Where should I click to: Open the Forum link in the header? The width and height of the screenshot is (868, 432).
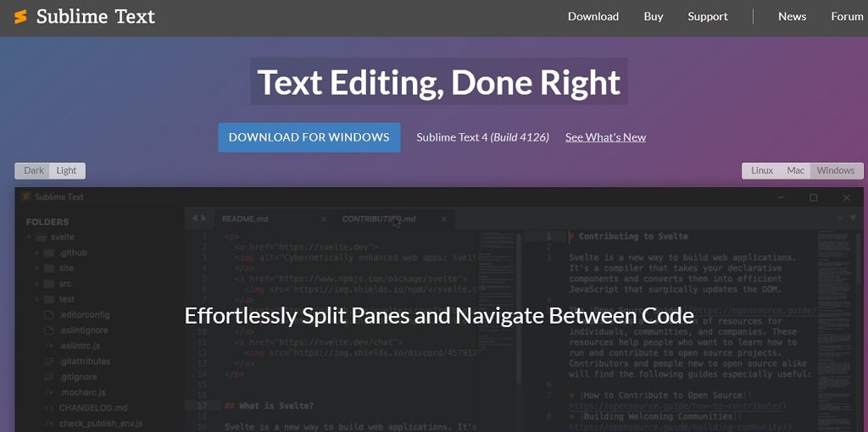[847, 17]
